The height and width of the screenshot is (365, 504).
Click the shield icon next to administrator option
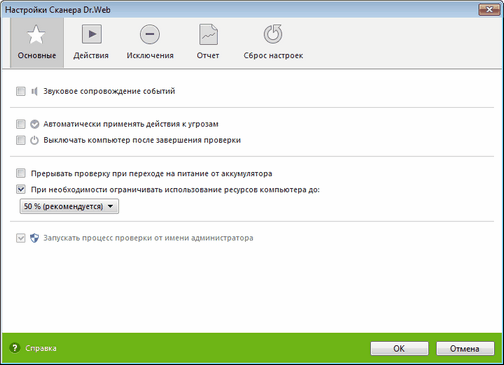[34, 238]
